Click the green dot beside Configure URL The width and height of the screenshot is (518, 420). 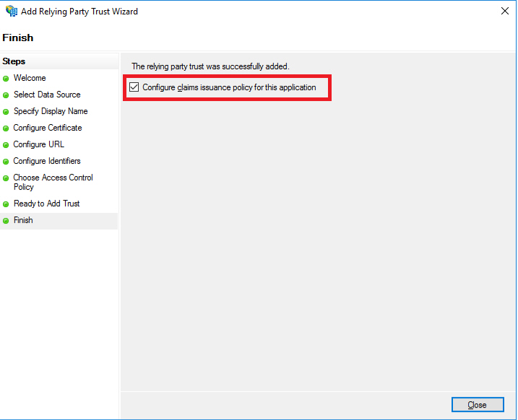coord(6,145)
